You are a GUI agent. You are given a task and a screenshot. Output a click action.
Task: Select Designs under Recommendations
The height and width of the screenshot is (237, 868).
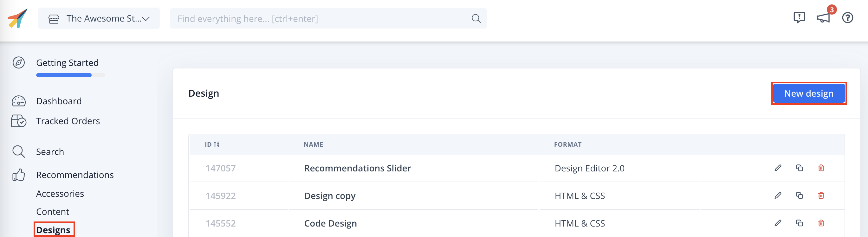(54, 230)
